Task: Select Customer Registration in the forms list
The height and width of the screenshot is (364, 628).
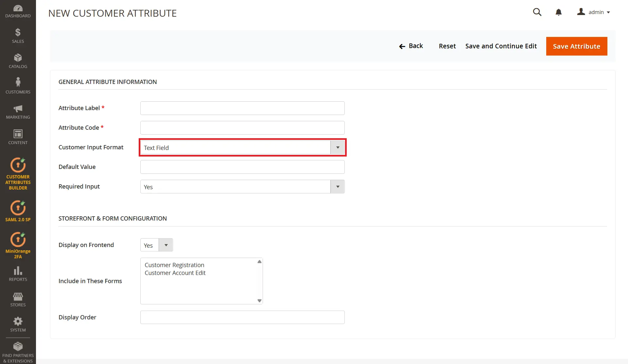Action: [x=175, y=265]
